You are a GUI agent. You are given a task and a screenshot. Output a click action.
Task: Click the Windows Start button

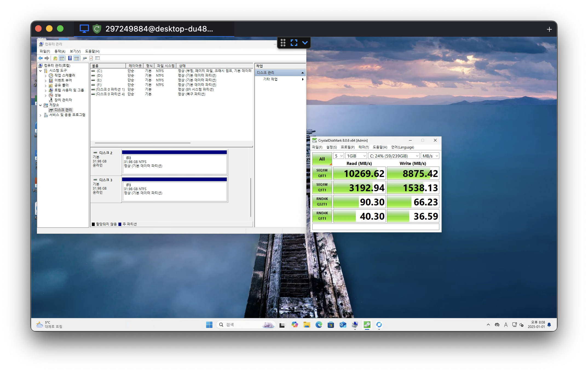(209, 325)
